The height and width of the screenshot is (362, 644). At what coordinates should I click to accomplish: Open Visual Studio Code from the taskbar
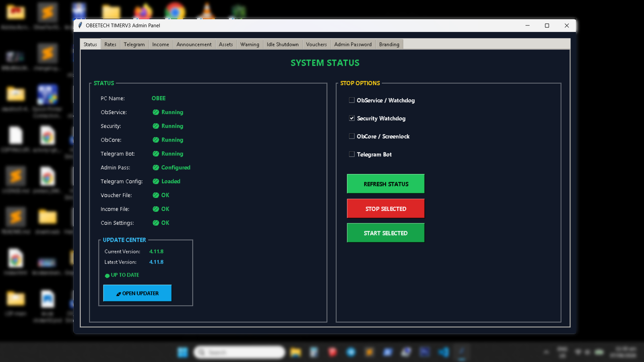444,352
